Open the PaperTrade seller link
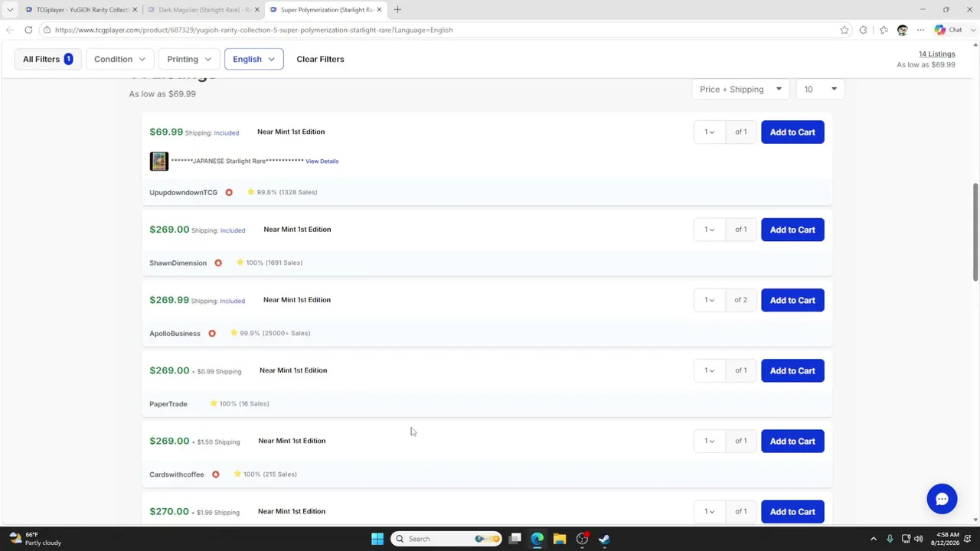980x551 pixels. (x=168, y=404)
